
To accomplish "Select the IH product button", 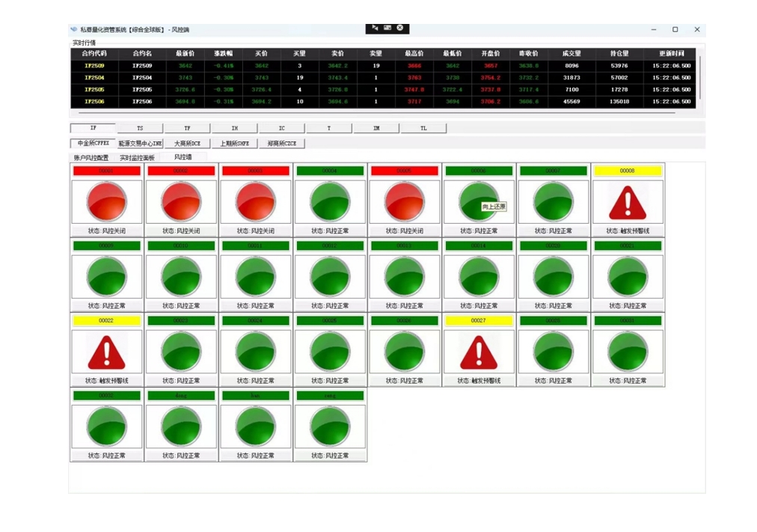I will tap(235, 128).
